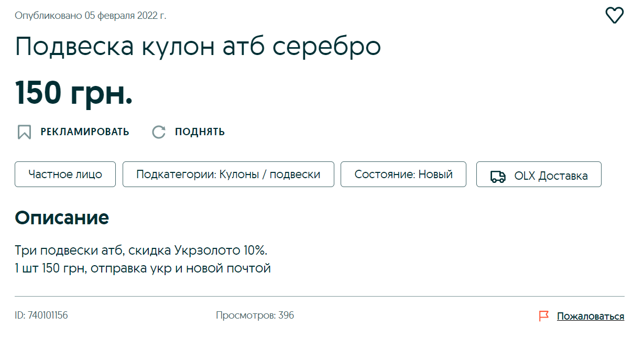Click the listing ID 740101156
This screenshot has height=349, width=644.
point(41,315)
